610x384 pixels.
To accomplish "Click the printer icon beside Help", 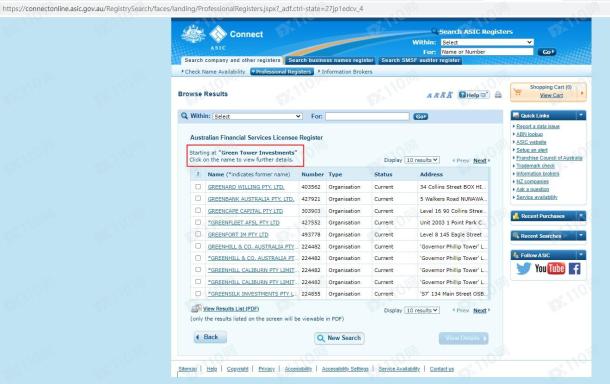I will [498, 95].
